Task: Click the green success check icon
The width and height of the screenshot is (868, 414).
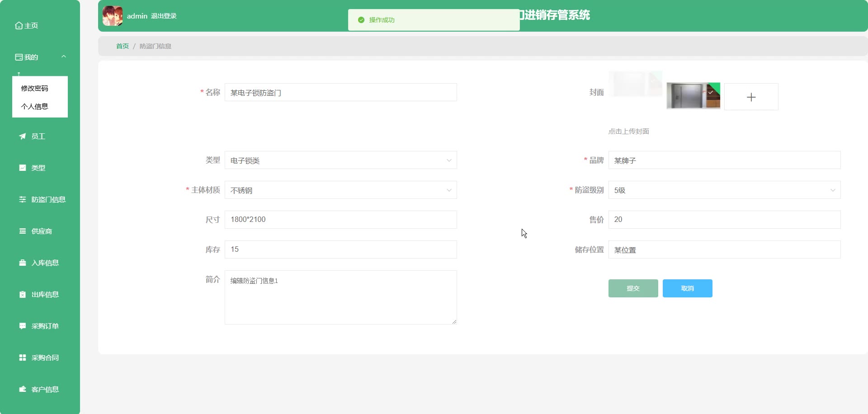Action: coord(361,20)
